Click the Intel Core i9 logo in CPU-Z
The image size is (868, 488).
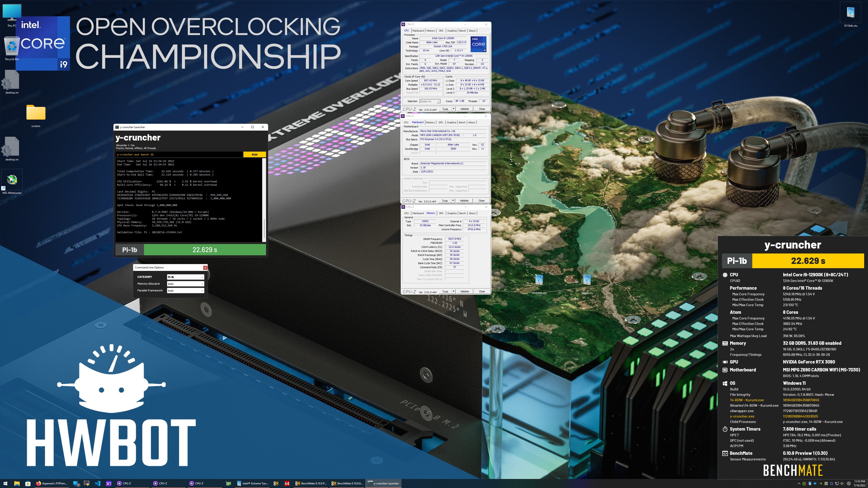(x=479, y=44)
